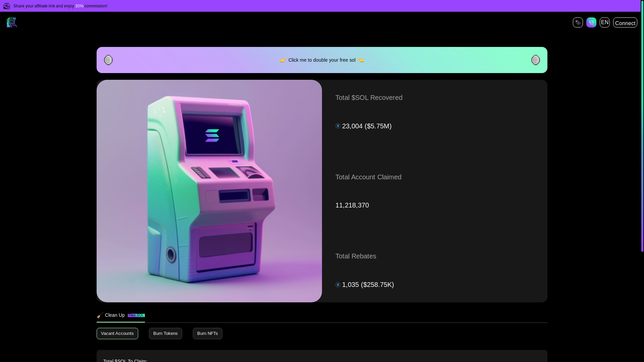Click the page vertical scrollbar
The image size is (644, 362).
click(642, 126)
